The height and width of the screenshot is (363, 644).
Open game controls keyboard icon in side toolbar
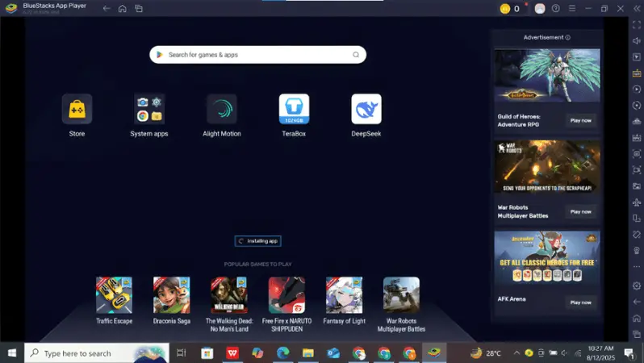click(x=637, y=73)
